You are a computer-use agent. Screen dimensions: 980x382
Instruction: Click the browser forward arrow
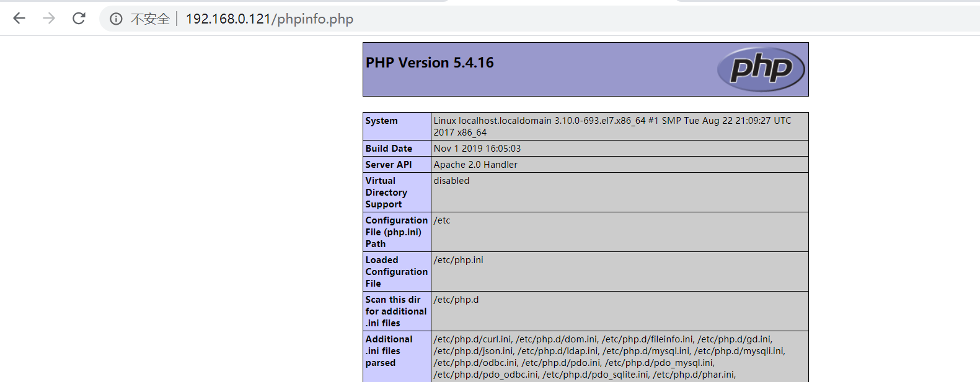pos(49,19)
